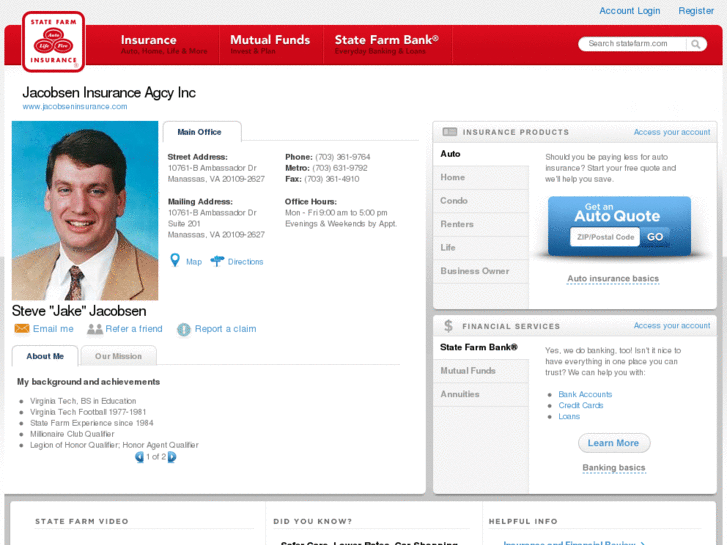Click the Insurance Products card icon
The image size is (727, 545).
point(450,132)
